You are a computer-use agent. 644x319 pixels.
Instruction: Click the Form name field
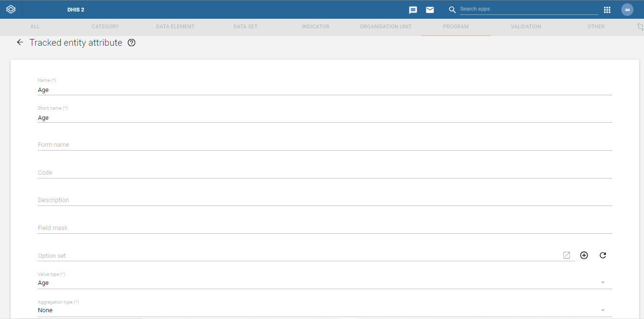coord(325,145)
